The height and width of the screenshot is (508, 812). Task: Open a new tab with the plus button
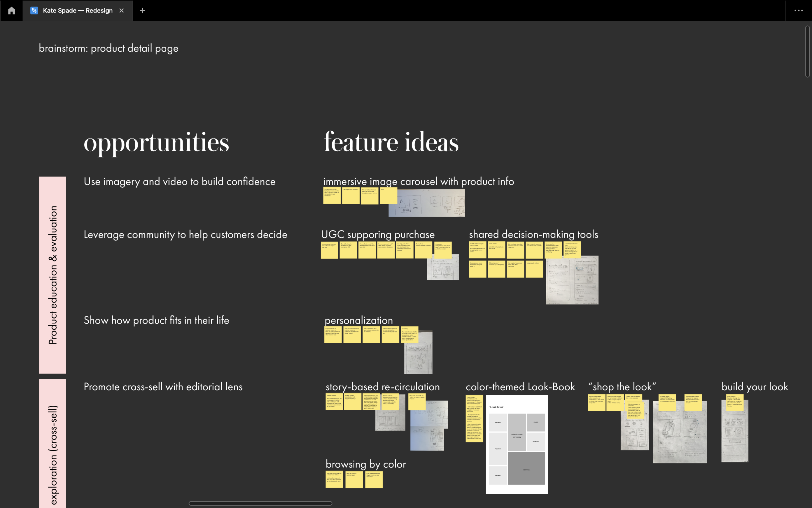(x=142, y=10)
